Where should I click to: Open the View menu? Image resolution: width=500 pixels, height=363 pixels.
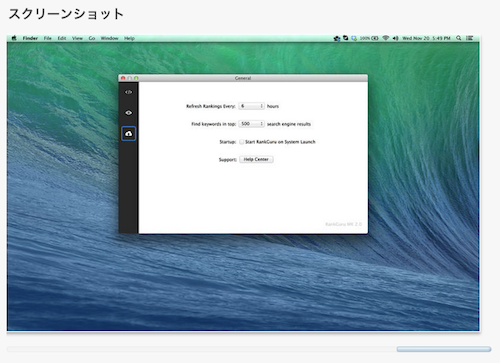pyautogui.click(x=77, y=38)
